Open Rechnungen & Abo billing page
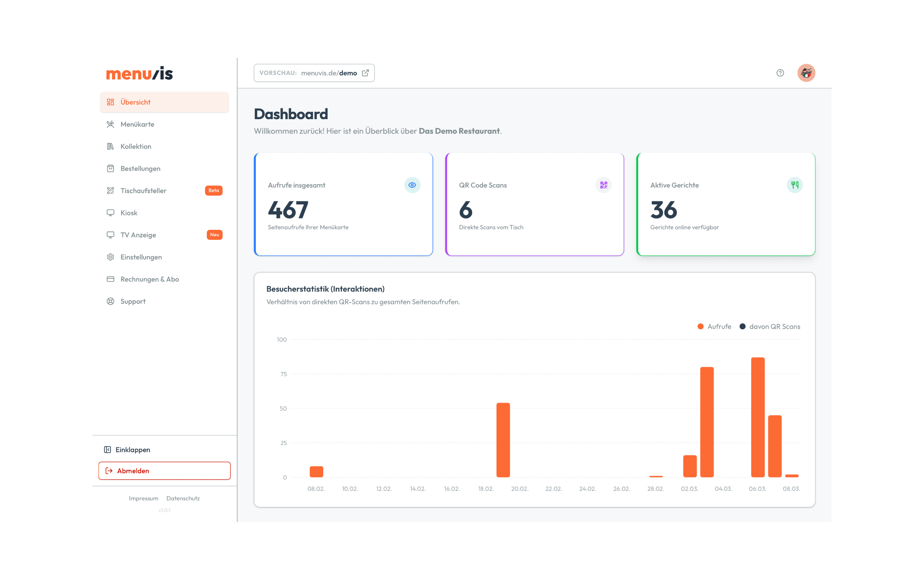This screenshot has width=924, height=580. tap(150, 279)
